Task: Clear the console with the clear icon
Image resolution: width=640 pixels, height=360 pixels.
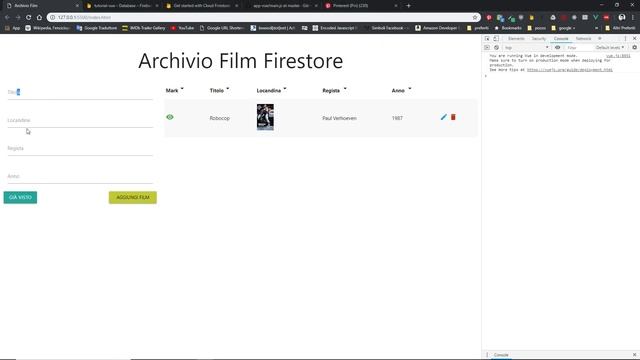Action: (x=496, y=48)
